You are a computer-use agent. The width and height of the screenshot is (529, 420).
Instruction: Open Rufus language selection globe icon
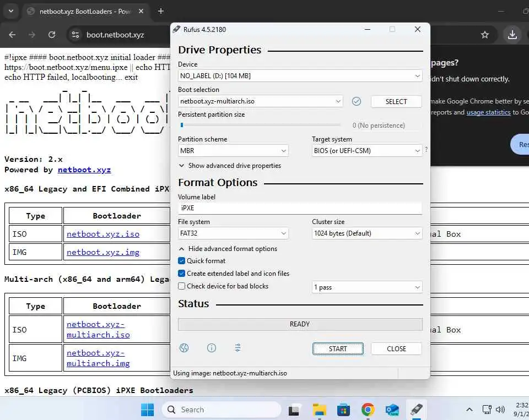pyautogui.click(x=184, y=348)
